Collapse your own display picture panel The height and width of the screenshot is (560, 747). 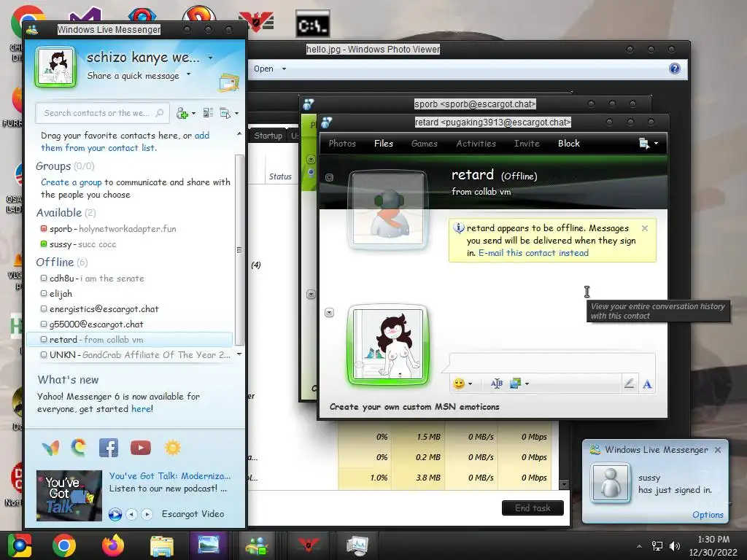click(329, 312)
